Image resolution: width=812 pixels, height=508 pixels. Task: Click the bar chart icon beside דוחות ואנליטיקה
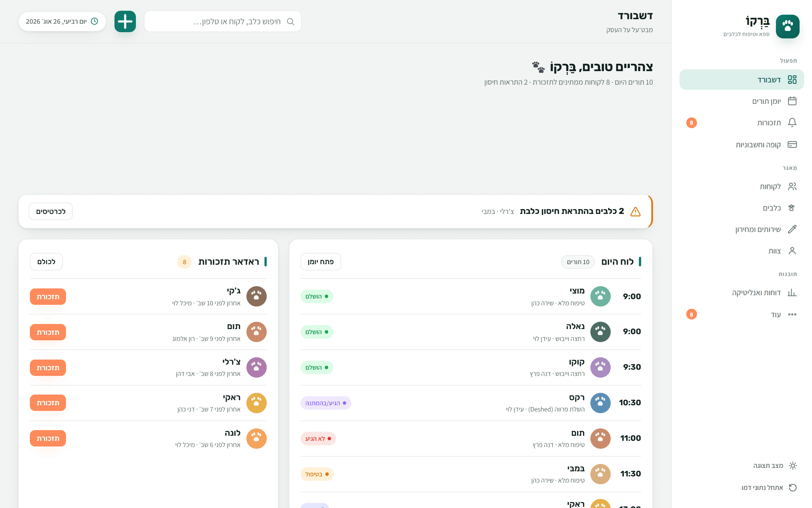point(792,293)
